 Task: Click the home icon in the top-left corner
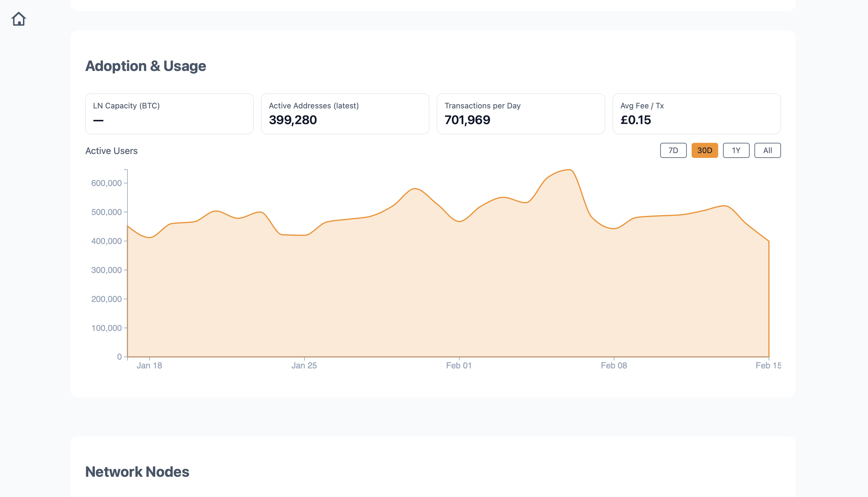click(x=19, y=19)
